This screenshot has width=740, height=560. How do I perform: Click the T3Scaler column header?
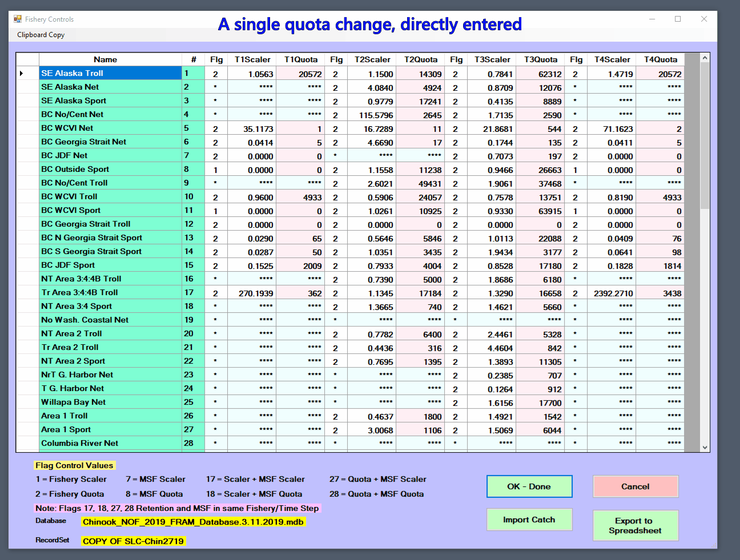(492, 59)
